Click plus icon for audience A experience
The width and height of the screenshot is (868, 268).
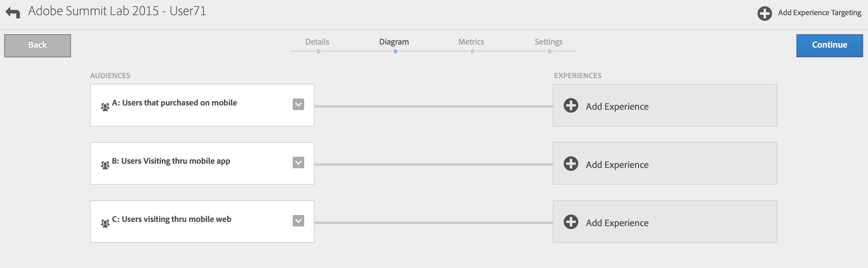[571, 106]
